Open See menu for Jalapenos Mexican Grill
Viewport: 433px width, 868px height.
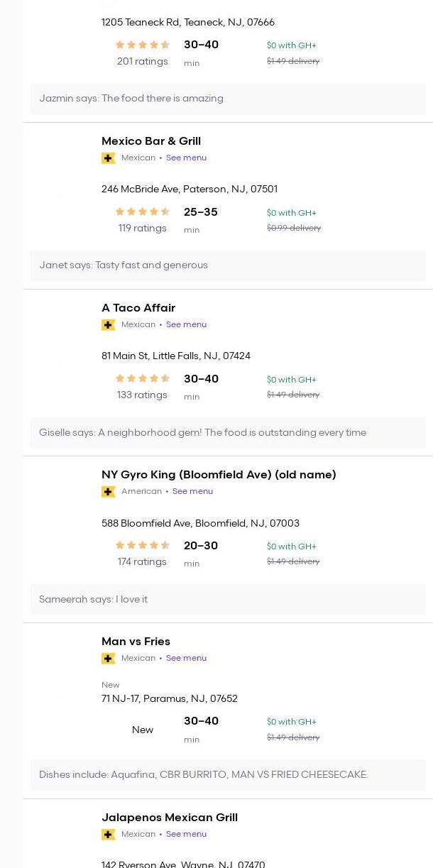click(186, 835)
